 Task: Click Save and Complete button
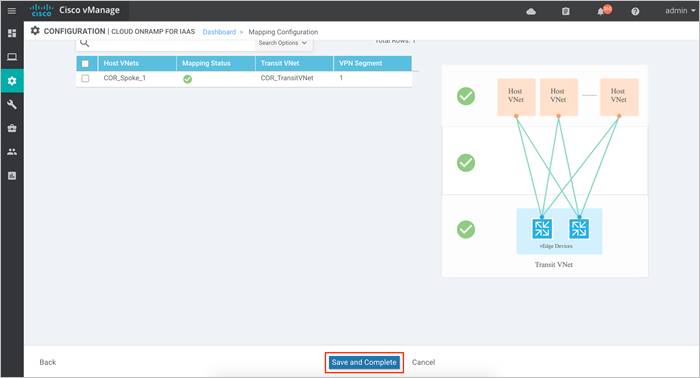click(x=364, y=362)
